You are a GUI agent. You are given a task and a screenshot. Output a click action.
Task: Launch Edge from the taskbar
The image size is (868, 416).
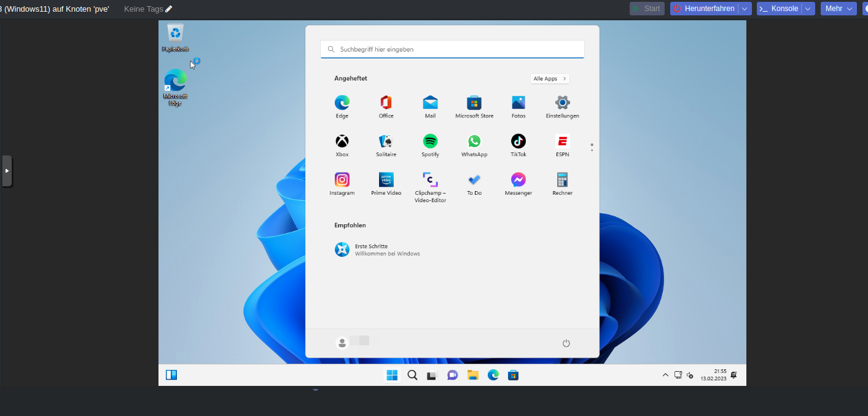click(x=493, y=375)
